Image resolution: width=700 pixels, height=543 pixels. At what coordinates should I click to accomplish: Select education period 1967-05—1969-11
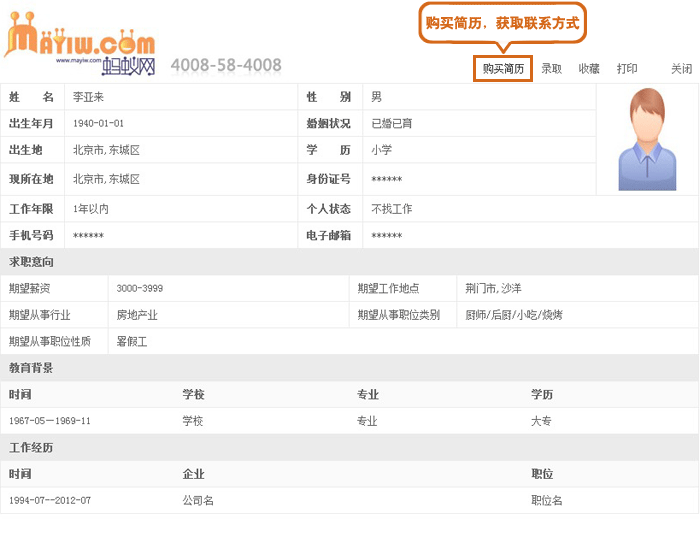coord(50,421)
